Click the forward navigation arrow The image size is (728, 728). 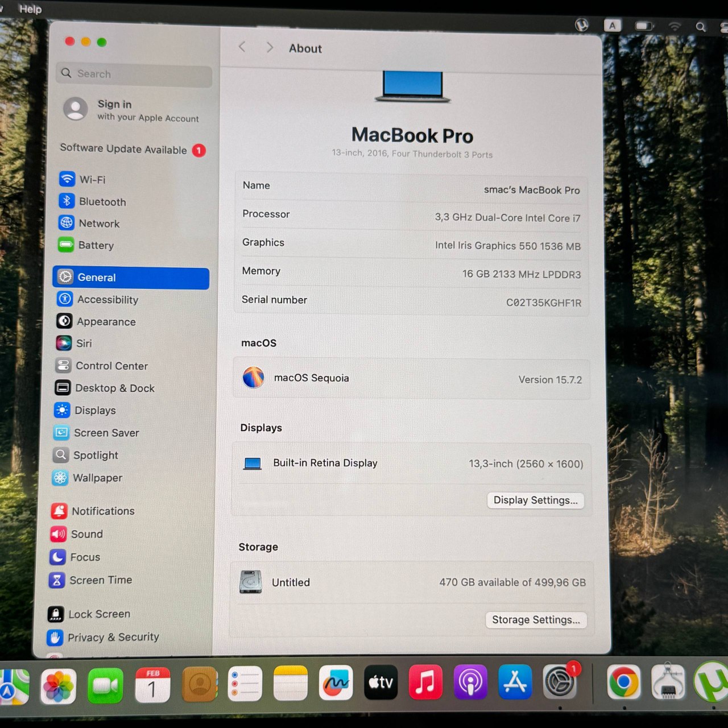270,47
